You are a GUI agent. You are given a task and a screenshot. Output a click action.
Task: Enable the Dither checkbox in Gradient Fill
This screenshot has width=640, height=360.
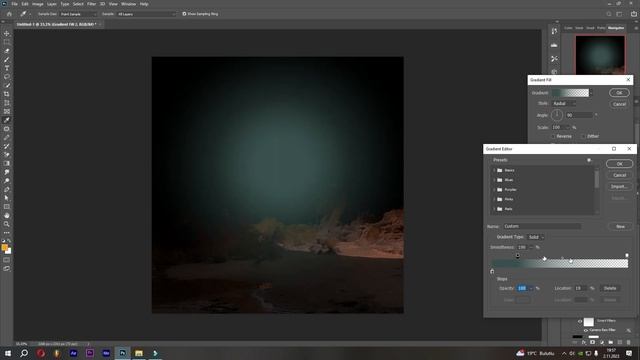(583, 136)
